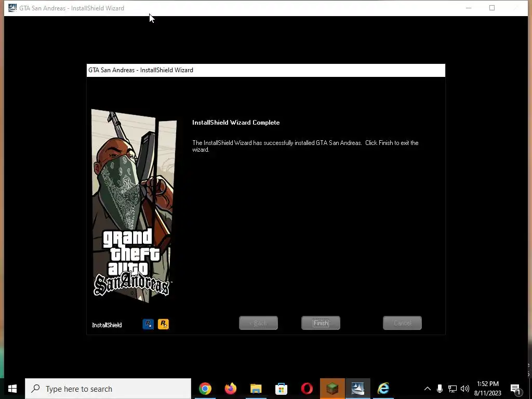
Task: Open Microsoft Store from the taskbar
Action: [x=281, y=389]
